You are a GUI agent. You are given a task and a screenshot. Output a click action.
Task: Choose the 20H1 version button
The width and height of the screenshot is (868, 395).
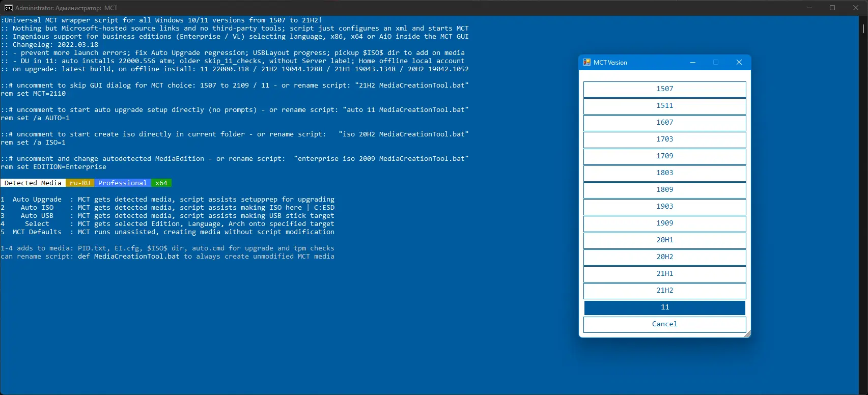point(664,240)
